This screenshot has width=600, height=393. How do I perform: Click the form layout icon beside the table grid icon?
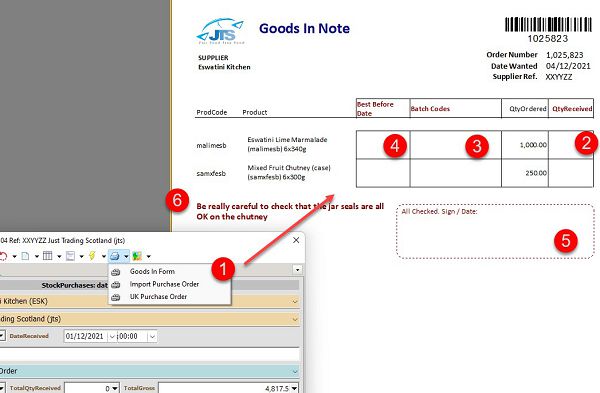pos(70,256)
